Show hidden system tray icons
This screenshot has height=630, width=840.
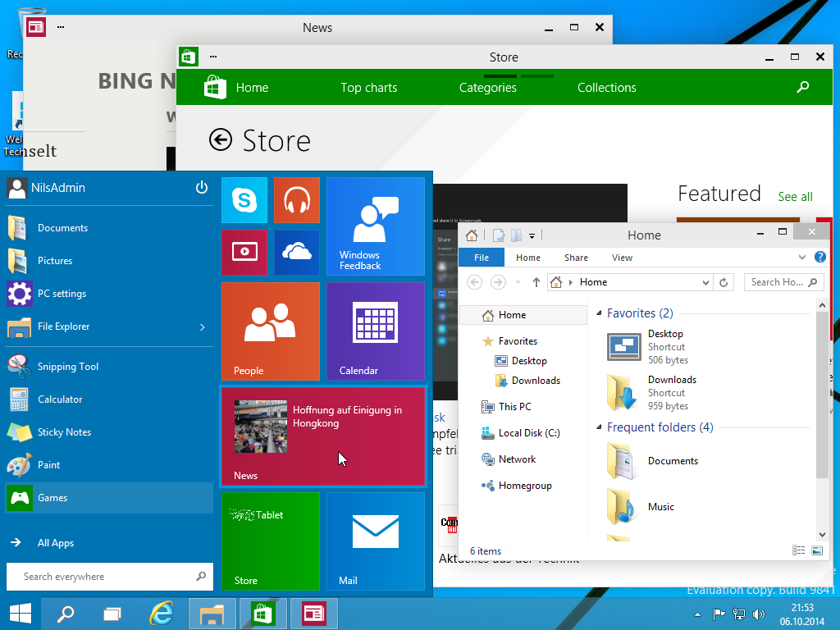point(697,614)
